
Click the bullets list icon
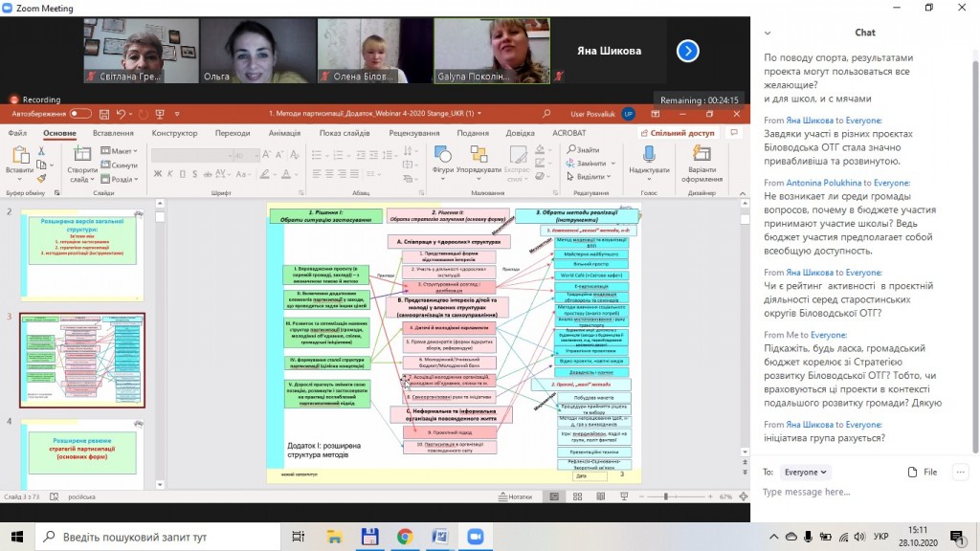(317, 155)
